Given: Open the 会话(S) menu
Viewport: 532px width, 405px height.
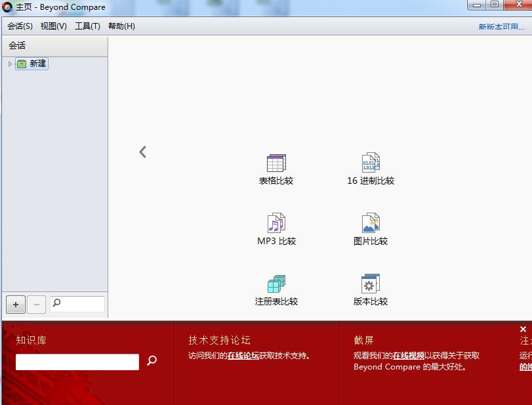Looking at the screenshot, I should (x=20, y=26).
